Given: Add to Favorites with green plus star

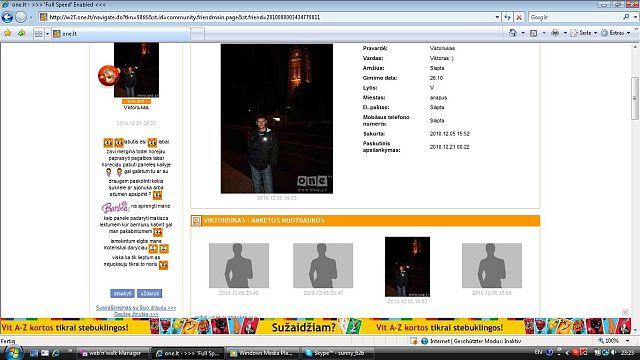Looking at the screenshot, I should click(x=21, y=33).
